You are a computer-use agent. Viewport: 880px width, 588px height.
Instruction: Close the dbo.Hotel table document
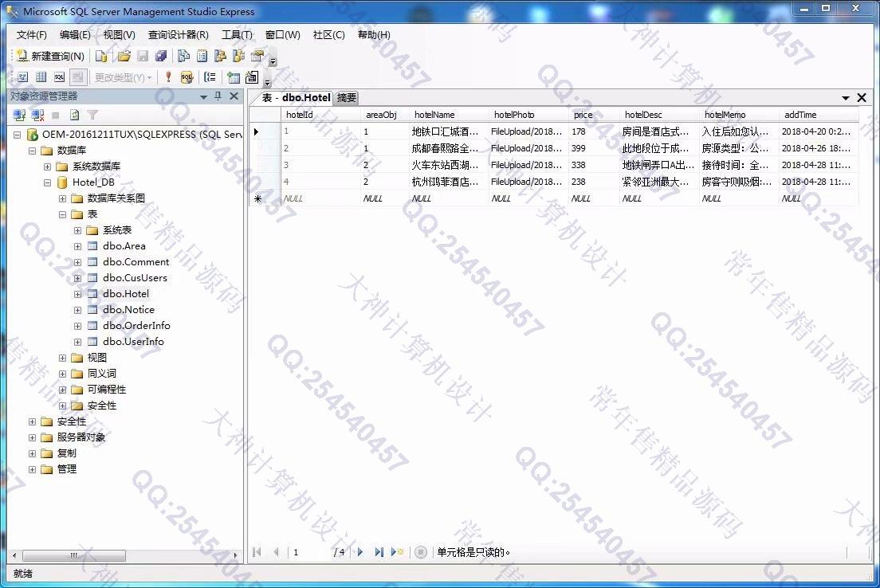[x=862, y=98]
